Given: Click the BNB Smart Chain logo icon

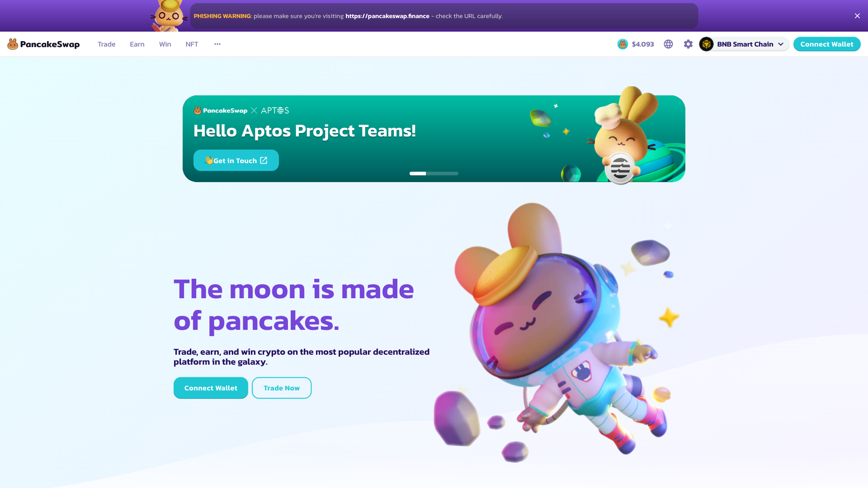Looking at the screenshot, I should tap(706, 44).
